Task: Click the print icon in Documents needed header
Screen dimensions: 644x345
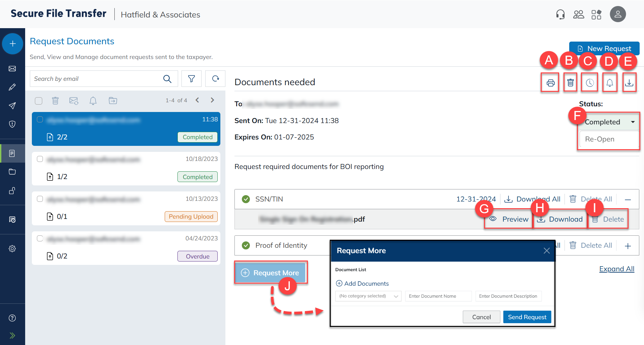Action: coord(550,83)
